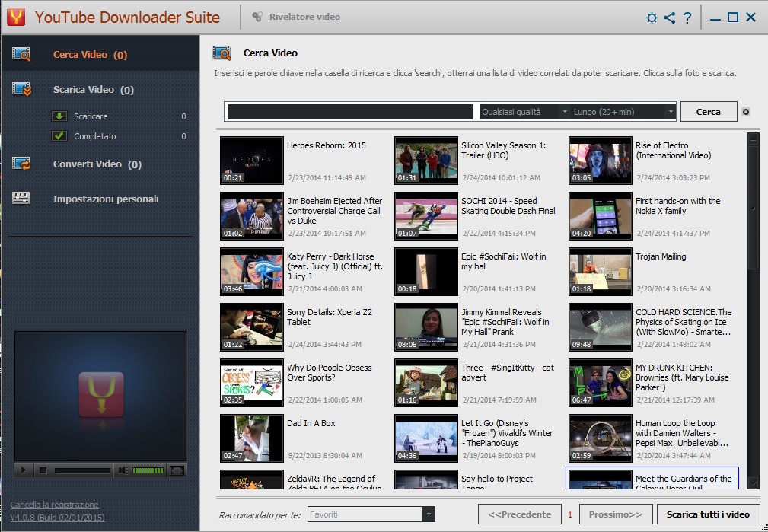Screen dimensions: 768x532
Task: Click version V4.0.8 build link
Action: [57, 518]
